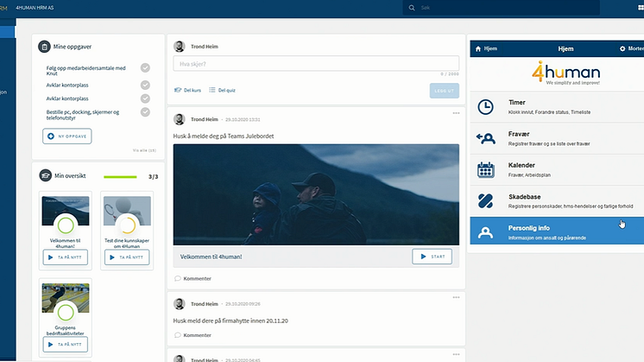644x362 pixels.
Task: Click 'Husk å melde deg på Teams Julebordet' text
Action: [224, 136]
